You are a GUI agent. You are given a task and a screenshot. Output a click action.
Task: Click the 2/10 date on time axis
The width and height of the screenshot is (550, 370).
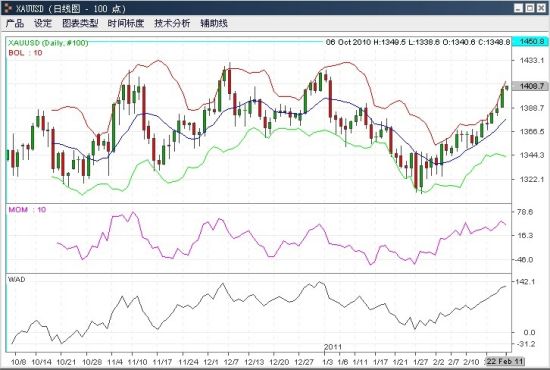point(471,362)
